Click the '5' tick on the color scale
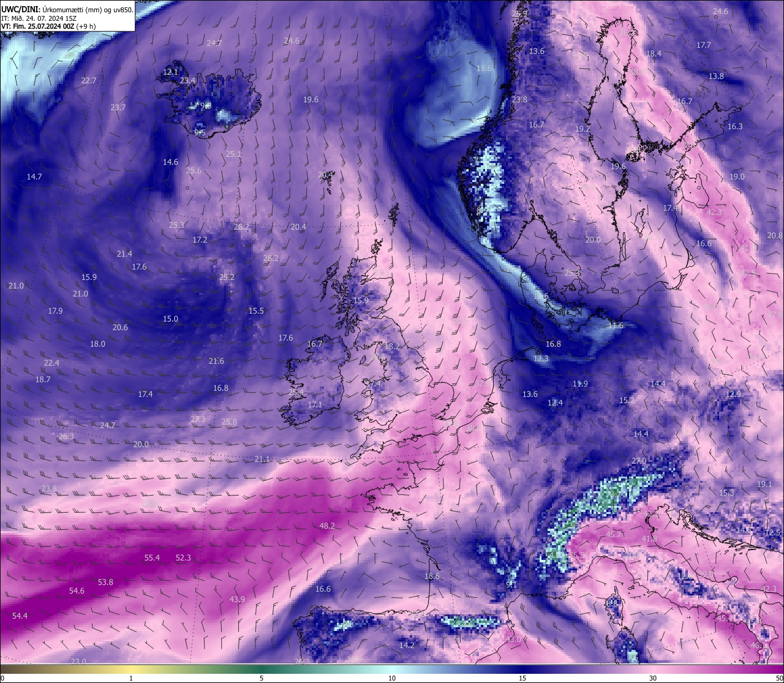The height and width of the screenshot is (683, 784). [x=262, y=678]
